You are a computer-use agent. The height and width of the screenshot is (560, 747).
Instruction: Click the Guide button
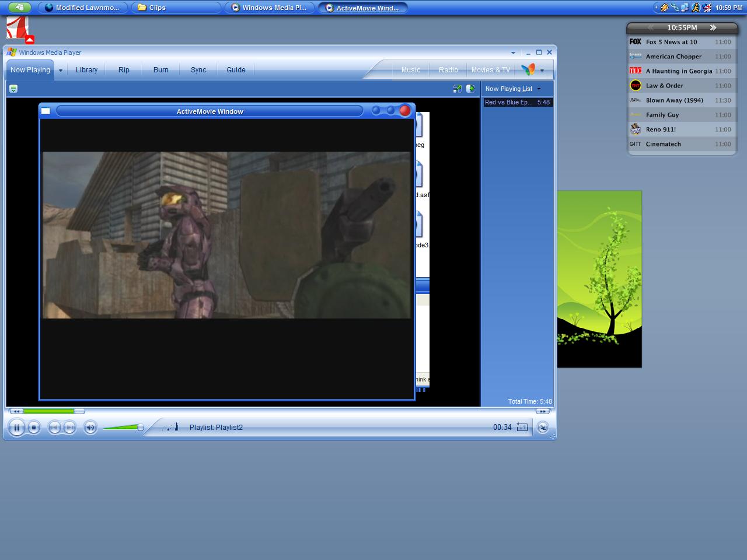(236, 69)
